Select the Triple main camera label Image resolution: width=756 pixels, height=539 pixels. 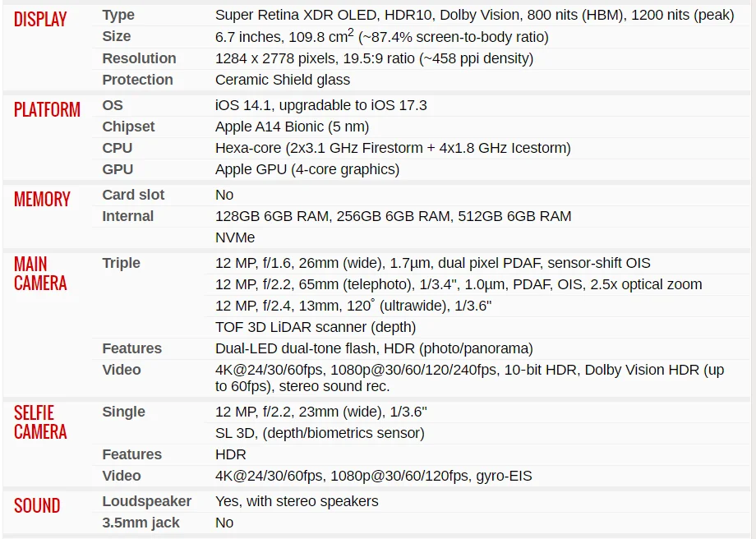click(x=121, y=263)
